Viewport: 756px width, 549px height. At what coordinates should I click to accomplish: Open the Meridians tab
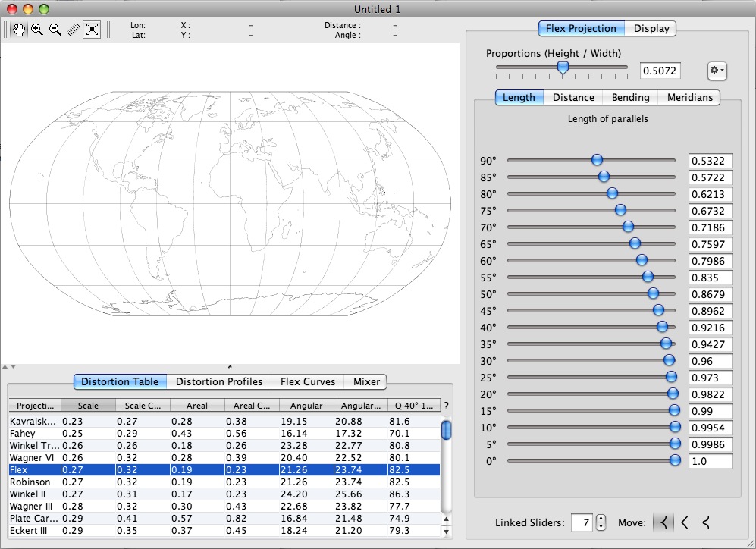tap(689, 97)
